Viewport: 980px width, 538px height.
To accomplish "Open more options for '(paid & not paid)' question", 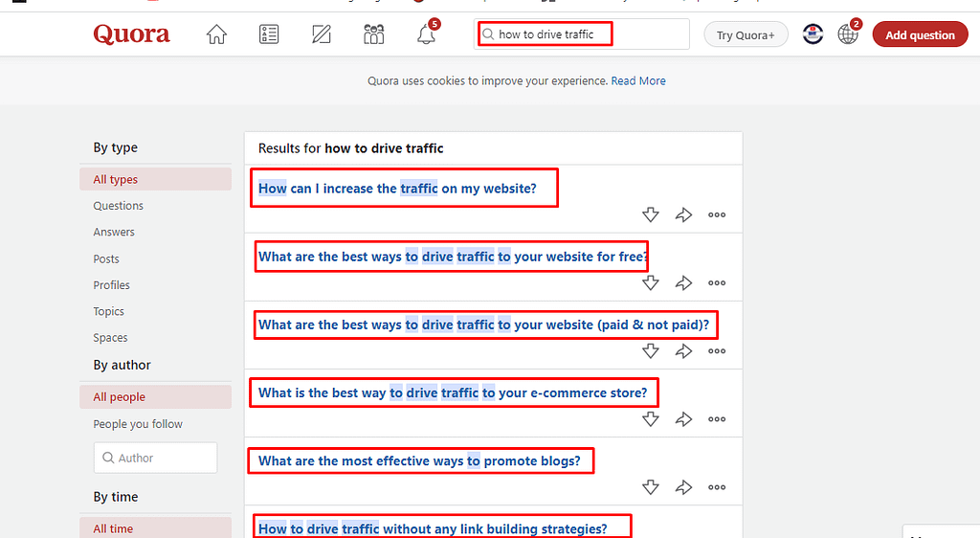I will [x=717, y=351].
